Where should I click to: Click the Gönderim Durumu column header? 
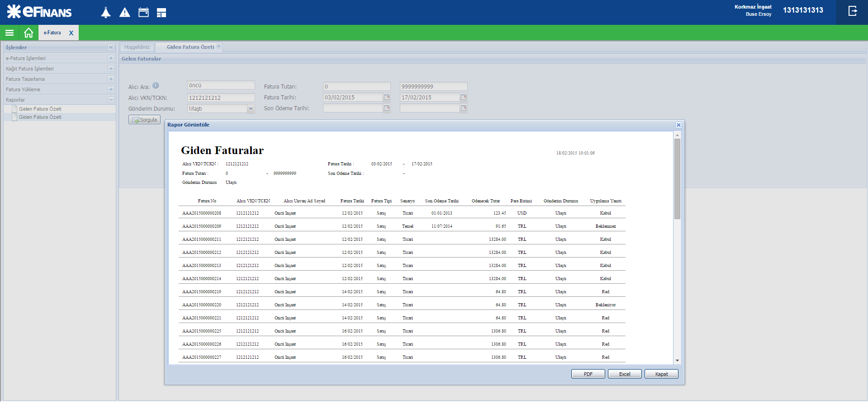click(561, 201)
